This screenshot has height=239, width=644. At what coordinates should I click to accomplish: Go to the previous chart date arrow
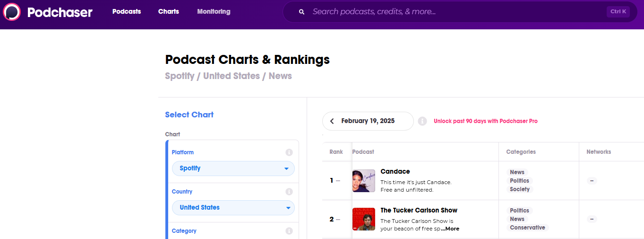(332, 121)
